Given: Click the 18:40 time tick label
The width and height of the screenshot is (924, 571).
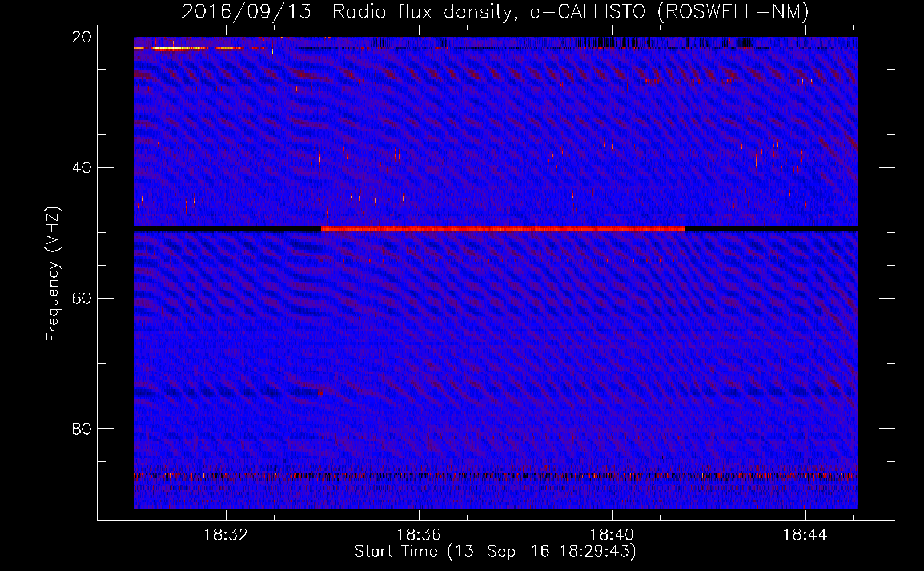Looking at the screenshot, I should coord(612,535).
